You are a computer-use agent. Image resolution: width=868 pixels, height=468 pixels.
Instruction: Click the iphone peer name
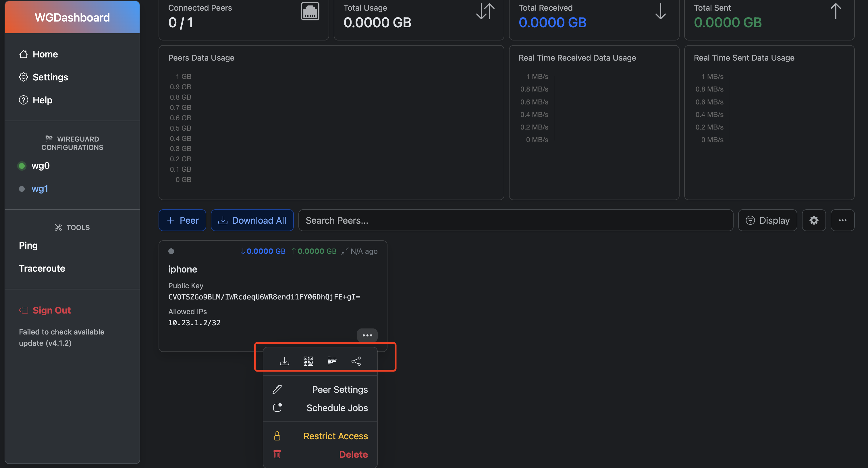click(183, 269)
